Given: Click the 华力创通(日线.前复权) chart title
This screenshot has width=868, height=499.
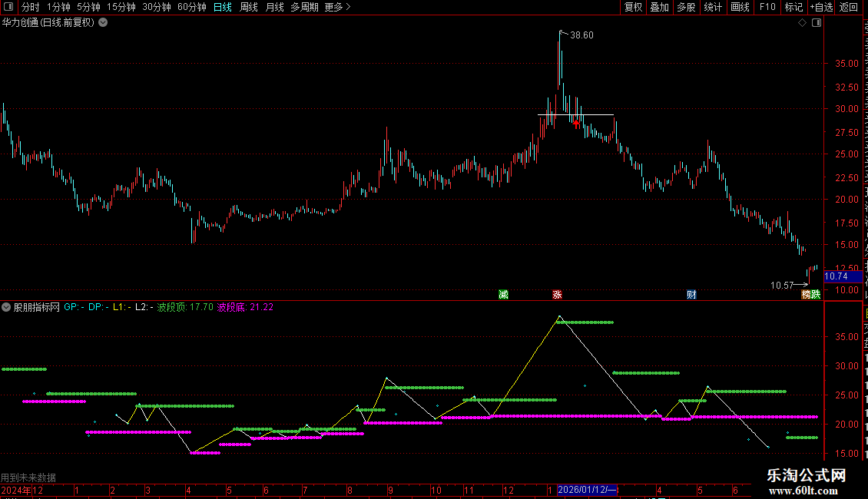Looking at the screenshot, I should point(48,23).
